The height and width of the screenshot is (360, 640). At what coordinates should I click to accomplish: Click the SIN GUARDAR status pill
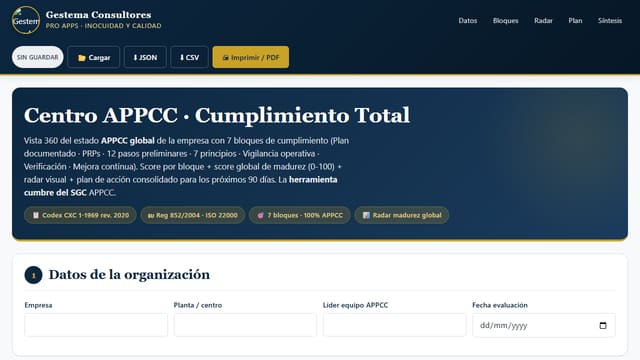(x=38, y=57)
